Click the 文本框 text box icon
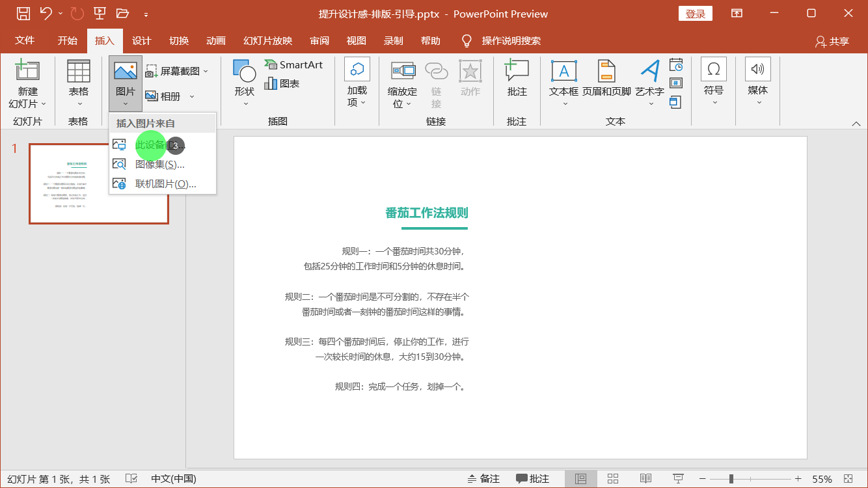Screen dimensions: 868x488 tap(563, 71)
